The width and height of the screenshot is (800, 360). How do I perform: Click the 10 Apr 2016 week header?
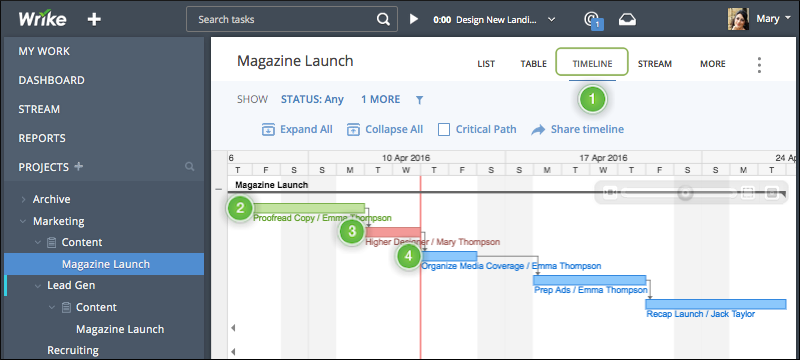click(407, 158)
